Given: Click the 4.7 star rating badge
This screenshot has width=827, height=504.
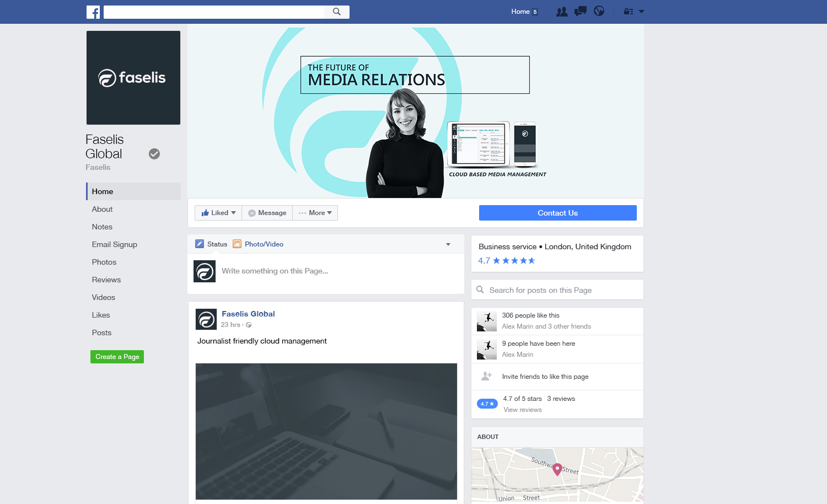Looking at the screenshot, I should click(487, 404).
